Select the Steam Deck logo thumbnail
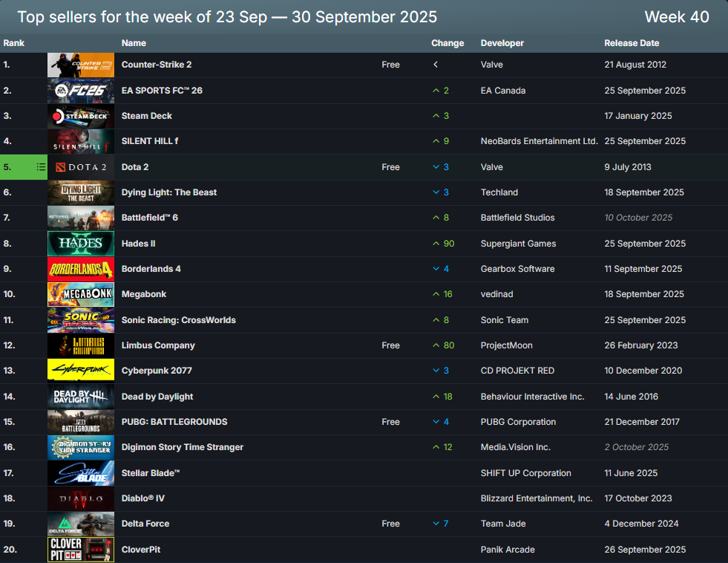Image resolution: width=728 pixels, height=563 pixels. pos(80,116)
